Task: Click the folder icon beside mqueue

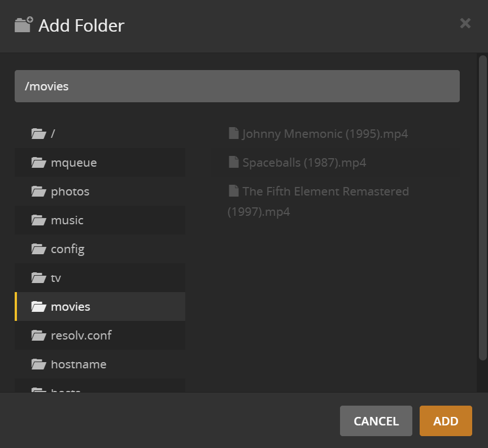Action: point(37,162)
